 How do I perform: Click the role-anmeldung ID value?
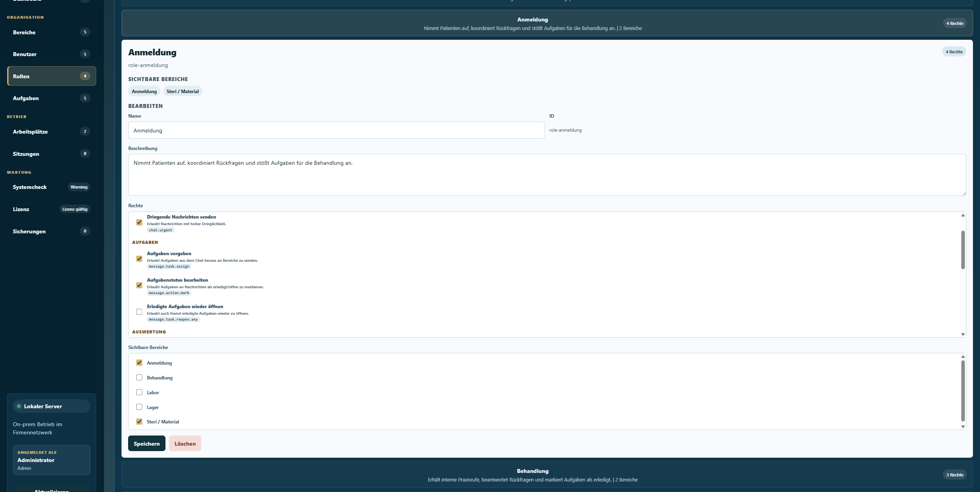click(565, 130)
